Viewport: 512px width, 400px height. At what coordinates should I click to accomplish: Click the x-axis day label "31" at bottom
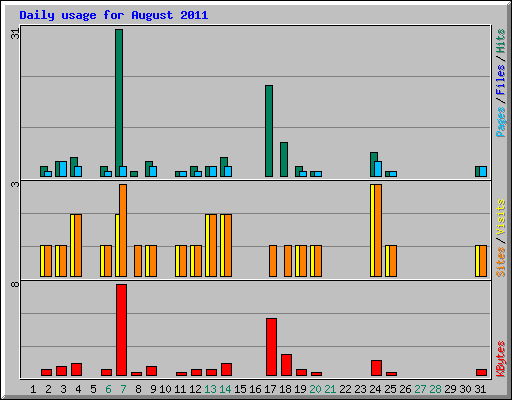click(x=480, y=389)
